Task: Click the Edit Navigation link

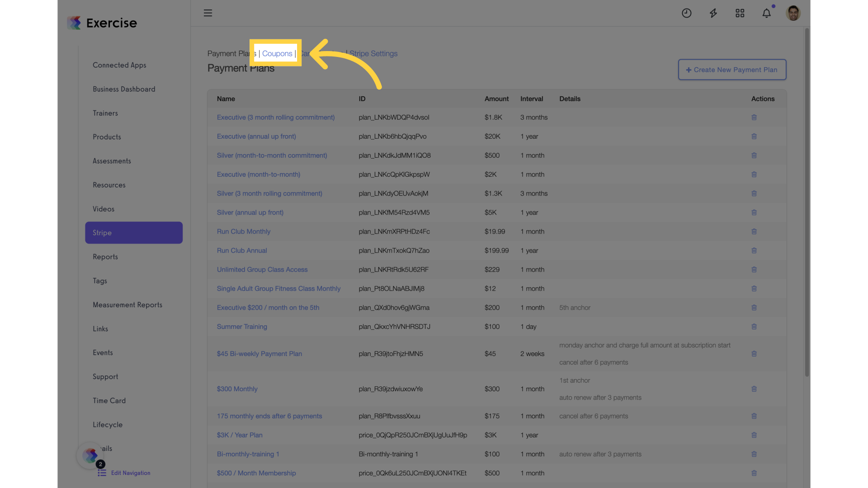Action: (x=131, y=473)
